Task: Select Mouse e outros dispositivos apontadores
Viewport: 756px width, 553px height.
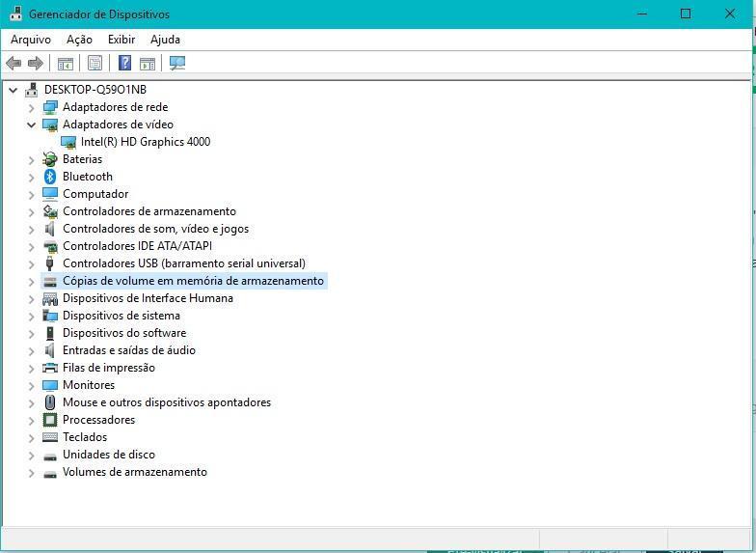Action: 167,402
